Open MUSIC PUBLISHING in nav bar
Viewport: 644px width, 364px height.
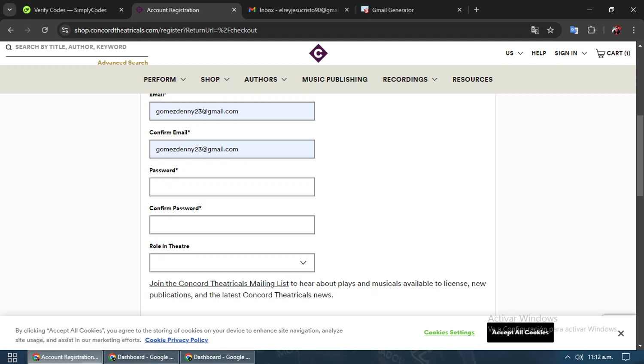click(x=335, y=80)
